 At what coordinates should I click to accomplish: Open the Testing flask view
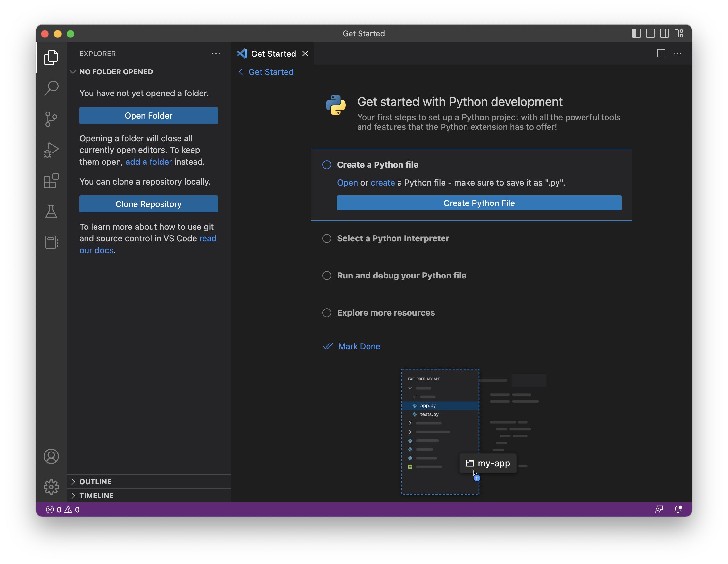pos(51,211)
